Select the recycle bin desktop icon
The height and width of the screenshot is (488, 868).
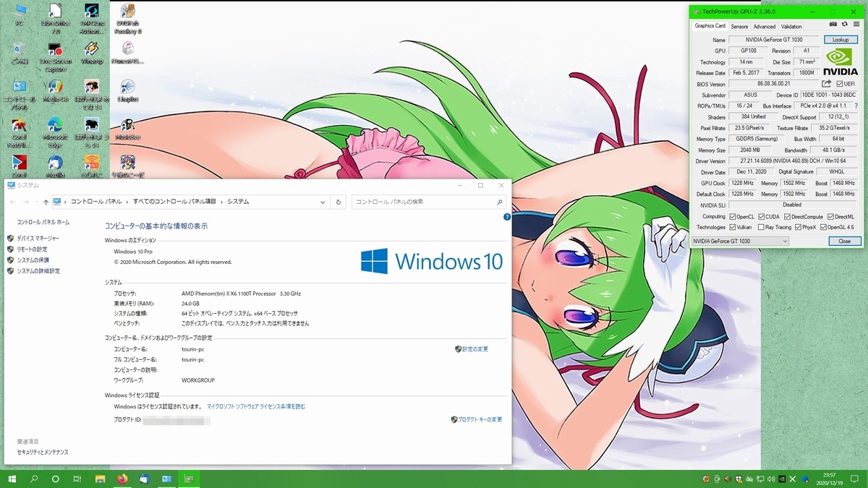[20, 53]
